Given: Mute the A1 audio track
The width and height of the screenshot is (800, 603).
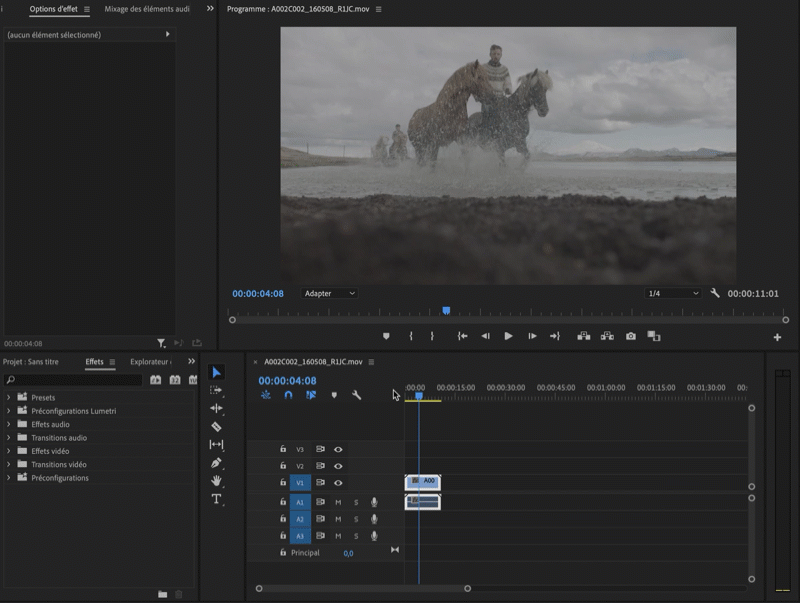Looking at the screenshot, I should (338, 502).
